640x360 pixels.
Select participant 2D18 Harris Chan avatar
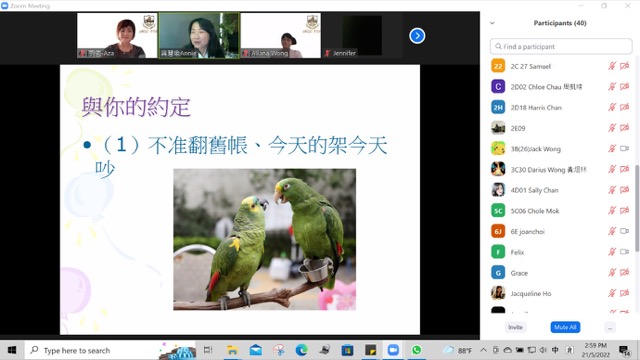[x=498, y=107]
